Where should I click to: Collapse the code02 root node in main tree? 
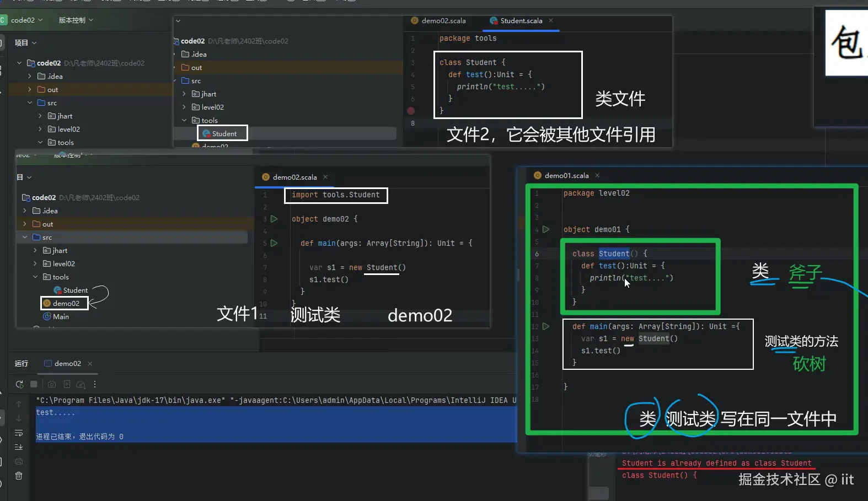click(19, 63)
